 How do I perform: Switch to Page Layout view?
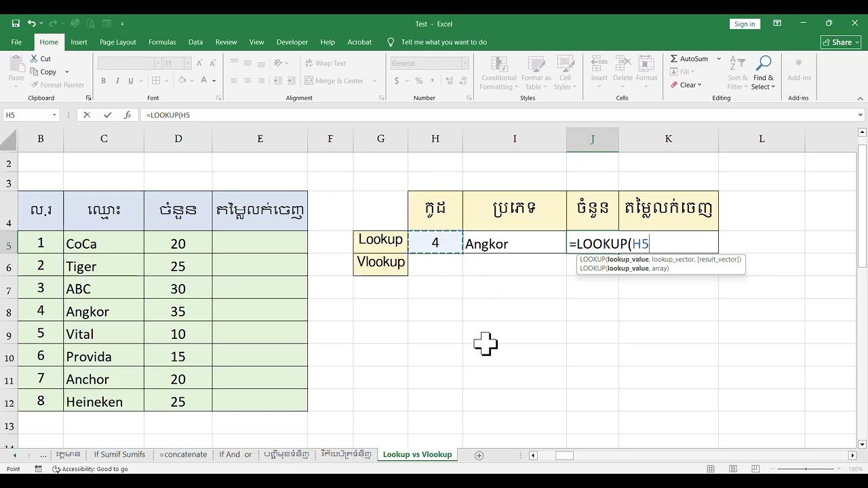733,469
